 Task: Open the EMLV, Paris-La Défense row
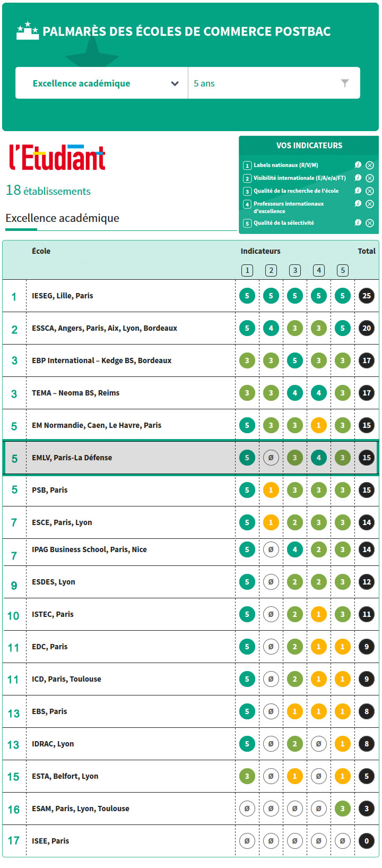click(x=191, y=458)
